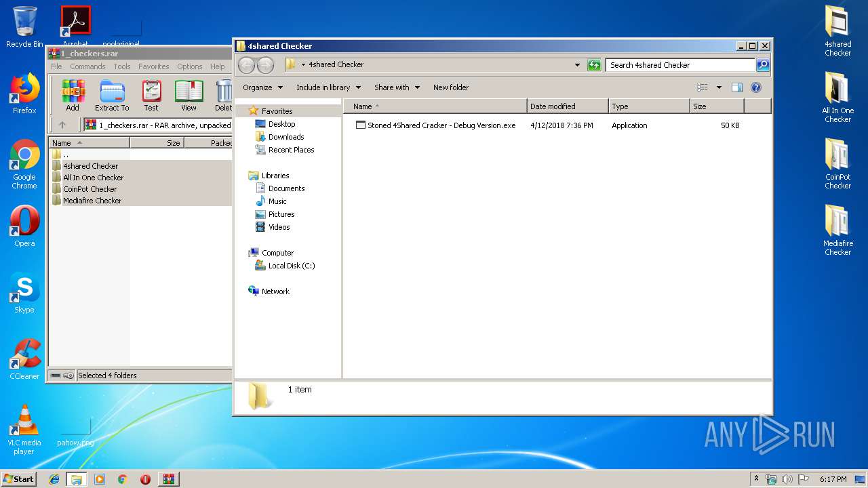868x488 pixels.
Task: Click the View icon in WinRAR toolbar
Action: tap(189, 96)
